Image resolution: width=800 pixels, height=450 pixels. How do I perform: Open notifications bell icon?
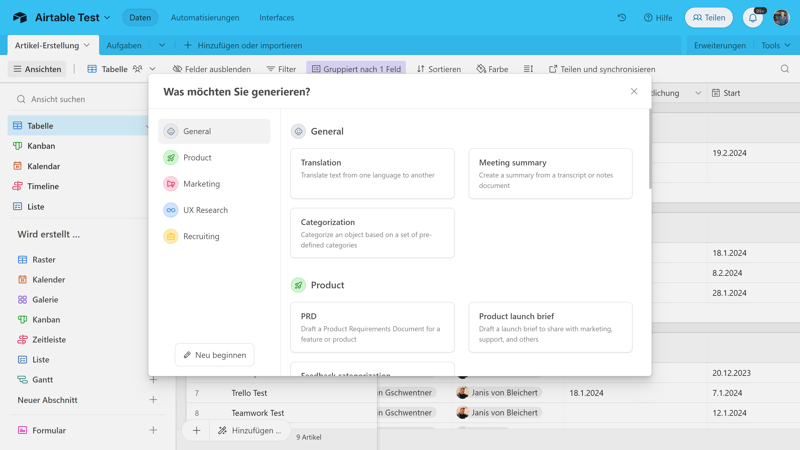tap(753, 18)
